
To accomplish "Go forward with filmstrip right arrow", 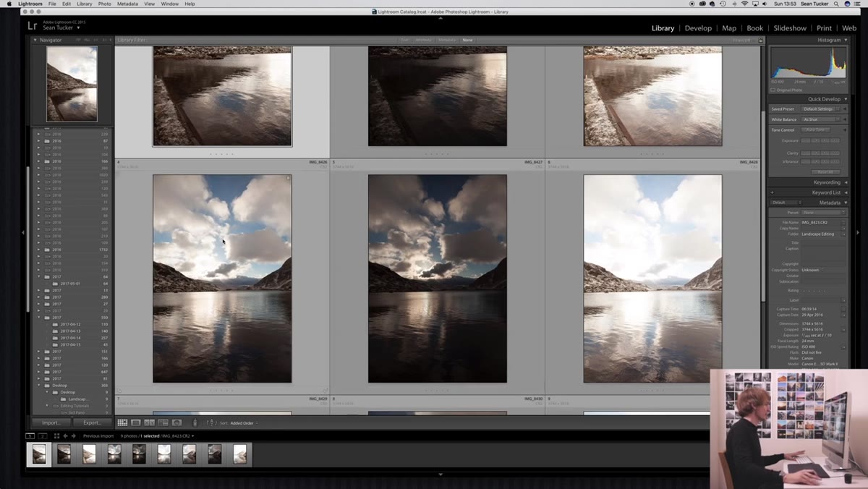I will point(74,436).
